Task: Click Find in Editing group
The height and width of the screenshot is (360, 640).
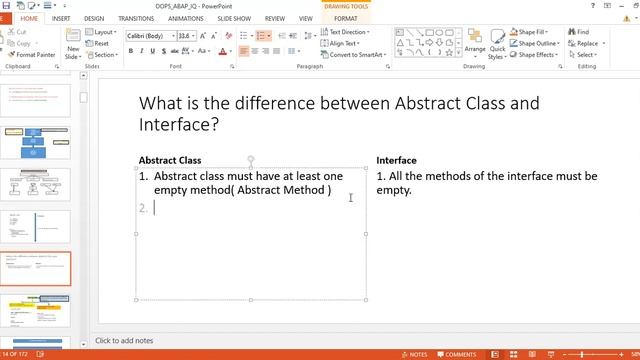Action: 579,32
